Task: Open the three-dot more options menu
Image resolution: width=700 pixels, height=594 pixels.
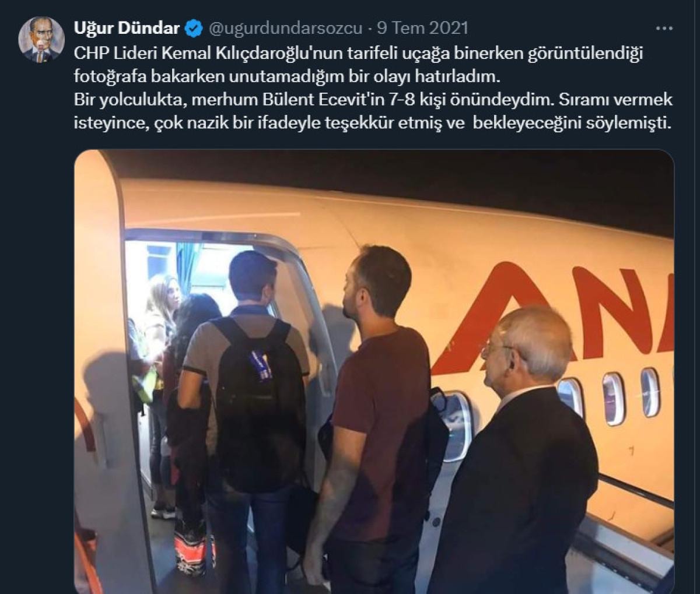Action: [x=664, y=28]
